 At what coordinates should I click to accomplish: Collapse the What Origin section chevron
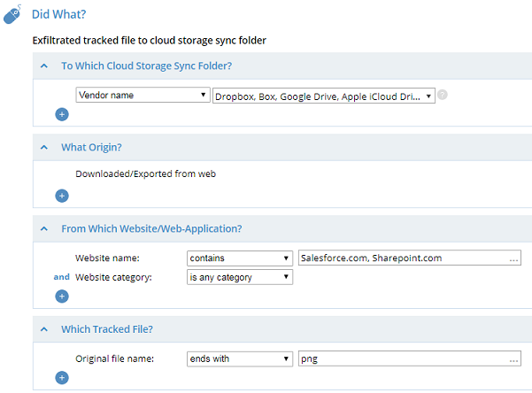pyautogui.click(x=44, y=147)
